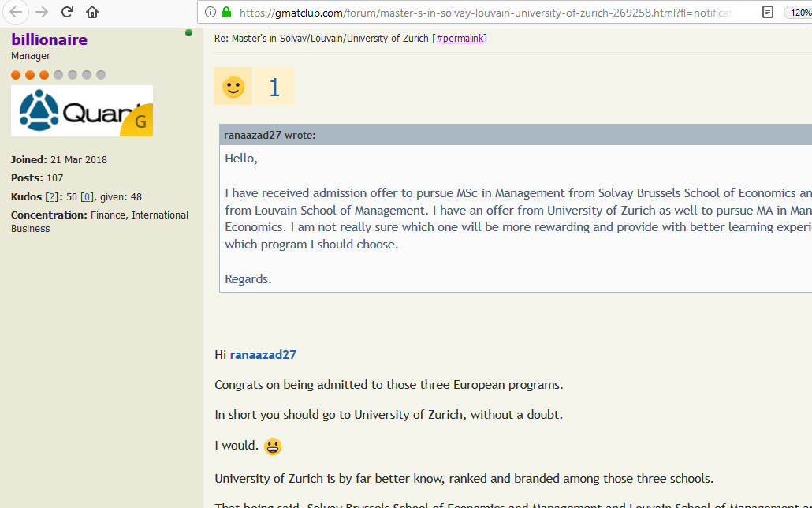Image resolution: width=812 pixels, height=508 pixels.
Task: Click the browser forward arrow
Action: point(42,12)
